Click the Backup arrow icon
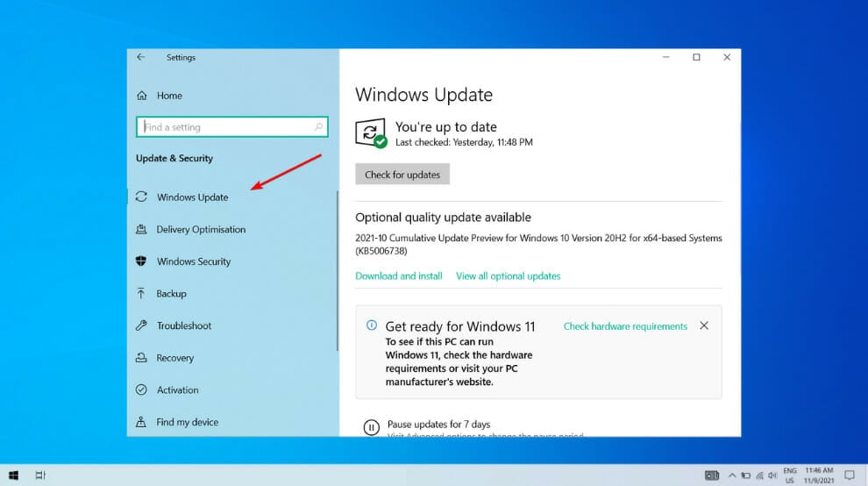 141,293
